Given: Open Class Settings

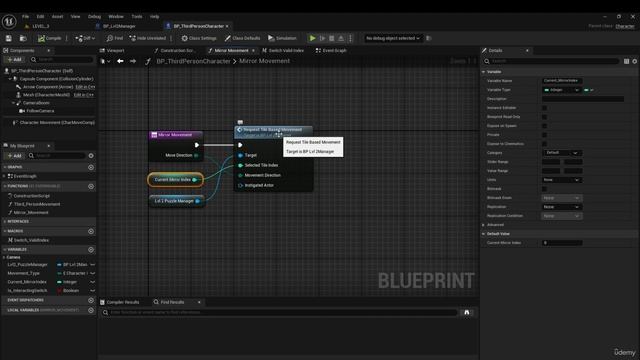Looking at the screenshot, I should coord(199,38).
